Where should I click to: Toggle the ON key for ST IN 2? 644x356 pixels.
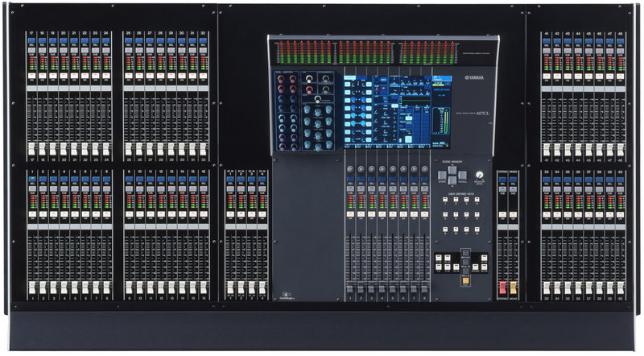pyautogui.click(x=241, y=214)
